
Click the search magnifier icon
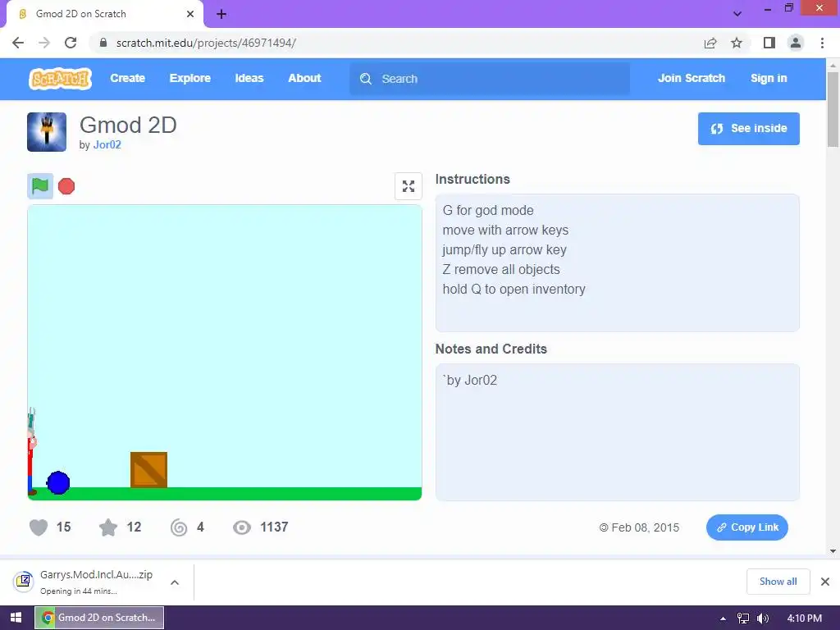(x=366, y=79)
